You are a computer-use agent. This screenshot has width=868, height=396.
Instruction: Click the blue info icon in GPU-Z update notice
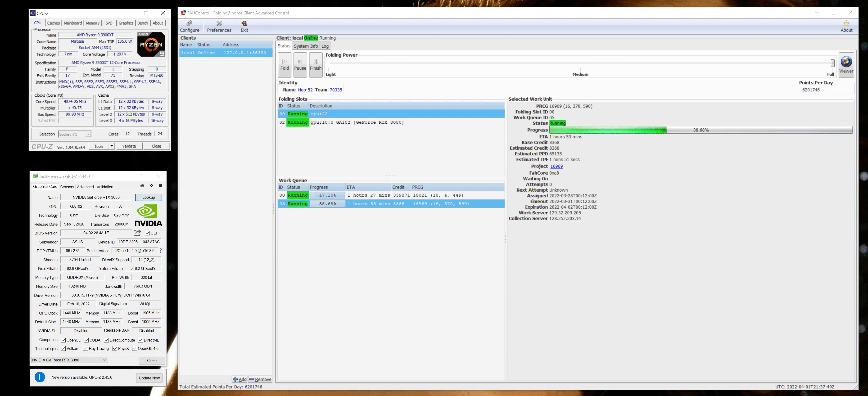click(40, 377)
